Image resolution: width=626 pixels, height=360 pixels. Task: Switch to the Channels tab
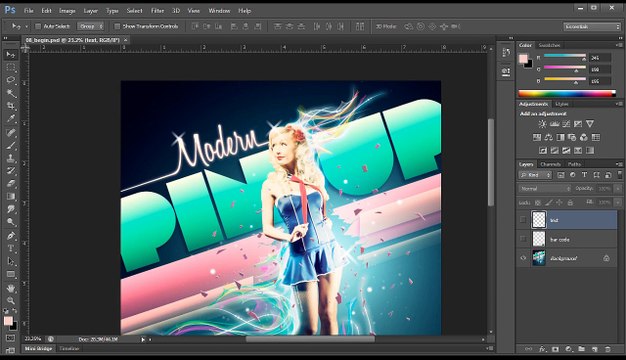point(551,164)
